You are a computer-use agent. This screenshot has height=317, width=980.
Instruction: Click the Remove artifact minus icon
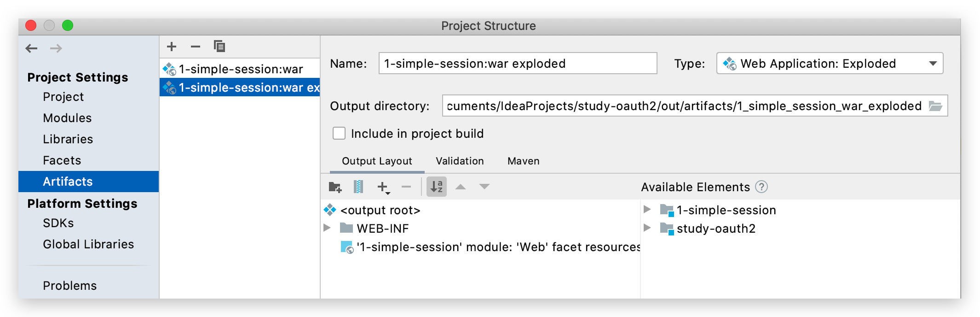196,47
